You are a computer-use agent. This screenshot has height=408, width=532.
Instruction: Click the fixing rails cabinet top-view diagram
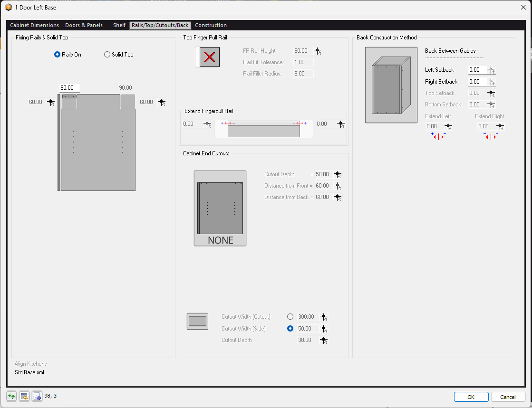click(x=97, y=142)
